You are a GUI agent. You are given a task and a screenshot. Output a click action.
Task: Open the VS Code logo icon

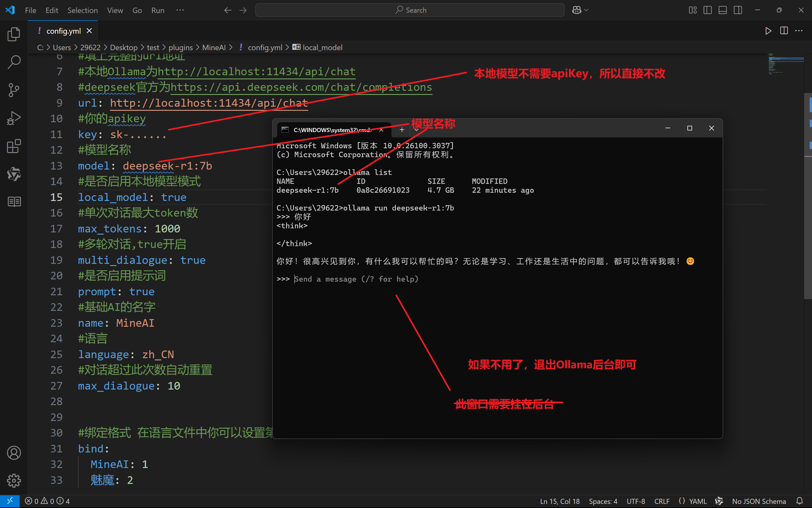(x=10, y=10)
